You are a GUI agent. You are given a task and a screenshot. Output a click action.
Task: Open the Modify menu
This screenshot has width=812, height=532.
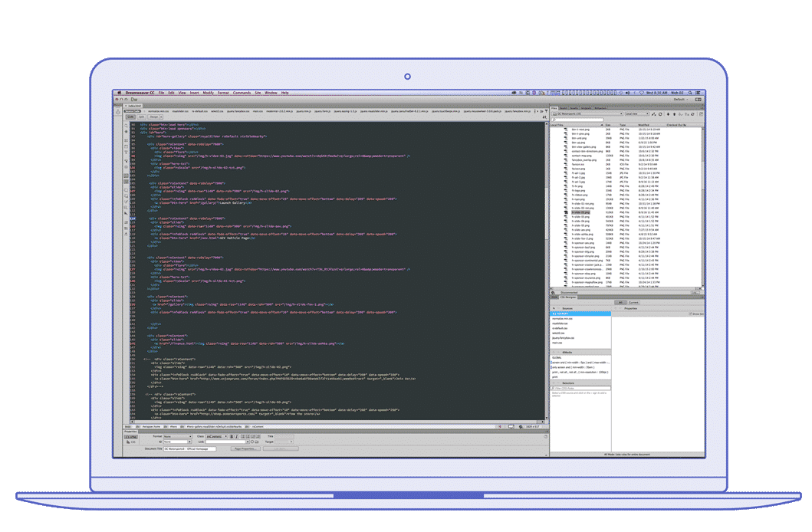point(209,93)
